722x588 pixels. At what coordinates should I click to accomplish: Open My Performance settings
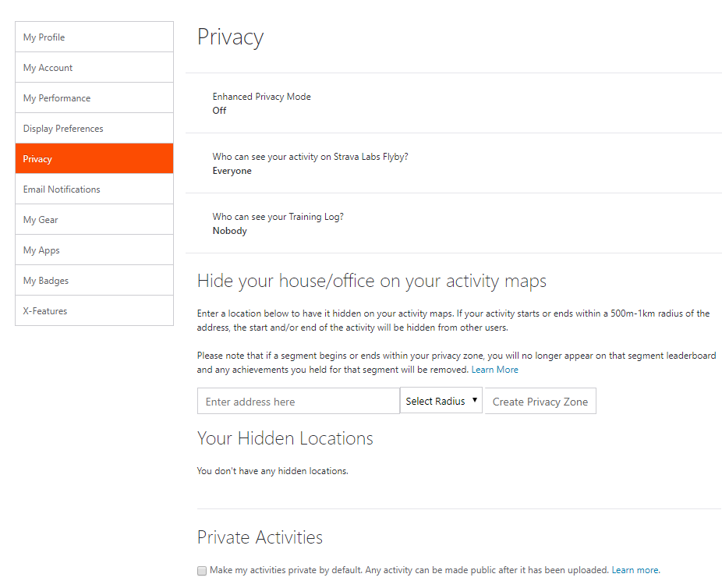94,97
